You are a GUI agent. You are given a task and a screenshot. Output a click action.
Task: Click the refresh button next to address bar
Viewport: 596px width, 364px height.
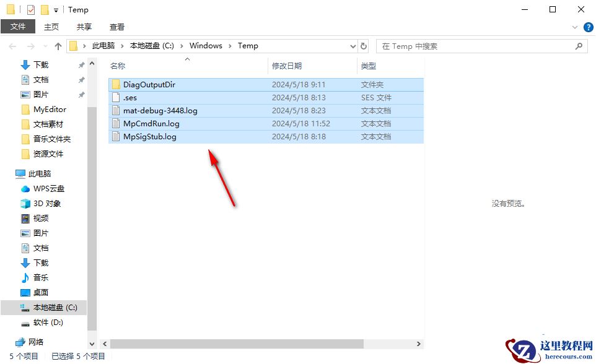click(x=363, y=45)
